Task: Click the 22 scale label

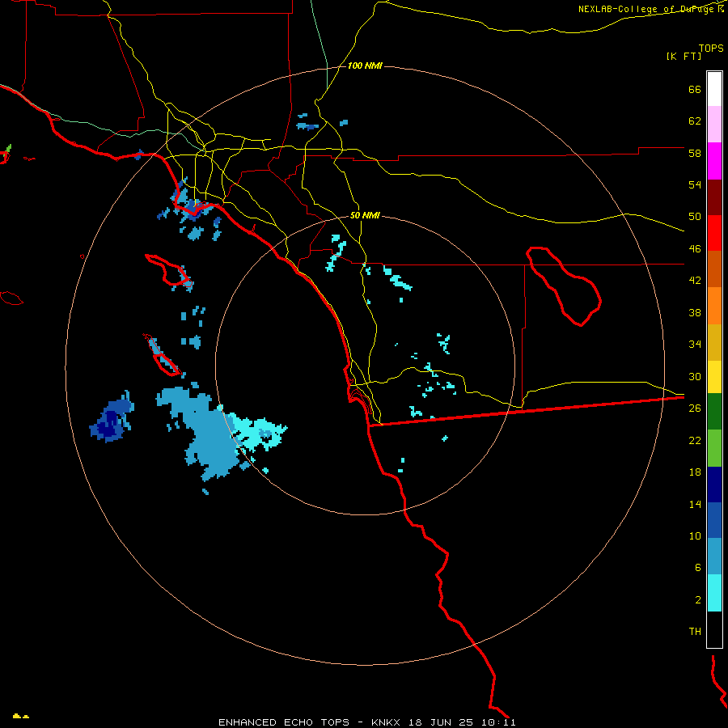Action: tap(695, 440)
